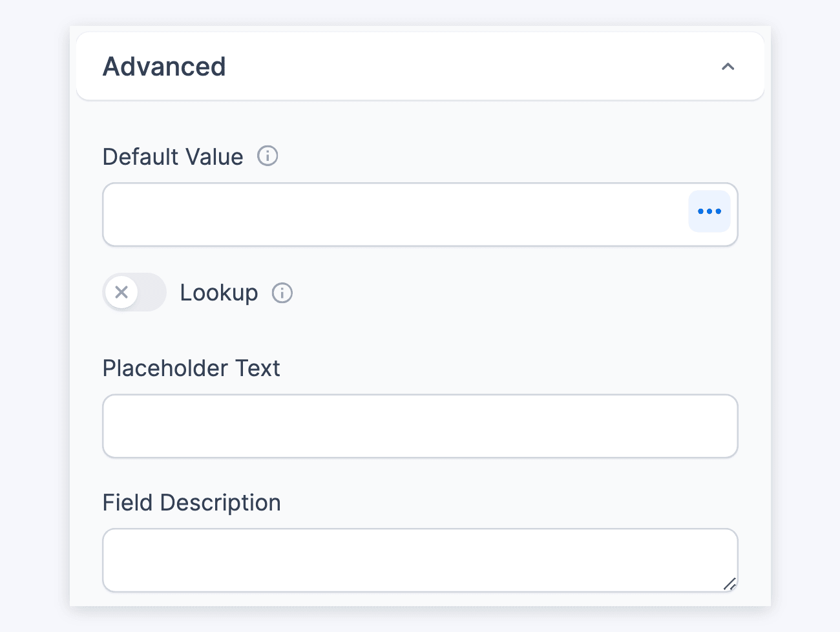Focus the Placeholder Text field
The image size is (840, 632).
click(x=420, y=426)
